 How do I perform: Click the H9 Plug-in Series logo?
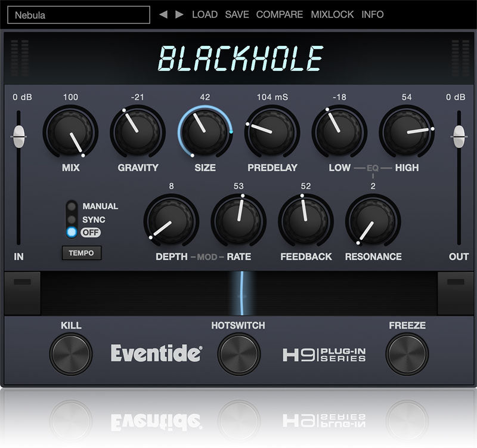pos(324,354)
